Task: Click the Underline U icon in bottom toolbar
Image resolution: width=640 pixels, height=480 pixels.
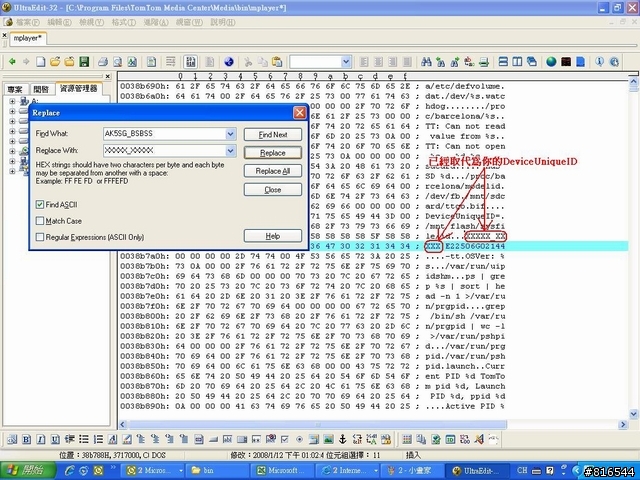Action: (55, 439)
